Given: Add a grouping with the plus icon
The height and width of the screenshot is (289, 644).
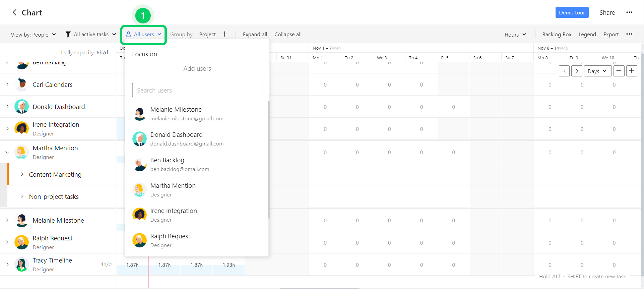Looking at the screenshot, I should [x=224, y=34].
